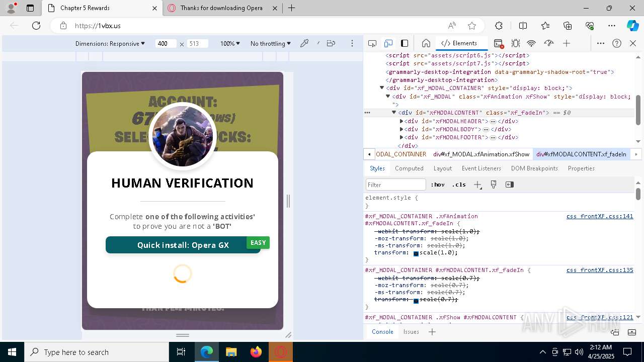Select div#xf_MODAL.xfAnimation.xfShow breadcrumb

click(x=481, y=154)
